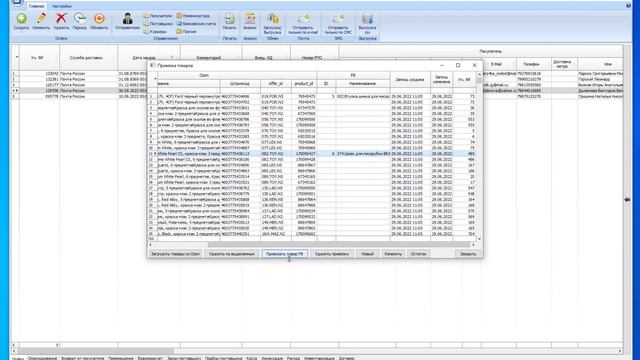The height and width of the screenshot is (360, 640).
Task: Click the red X Удалить (Delete) icon
Action: tap(61, 18)
